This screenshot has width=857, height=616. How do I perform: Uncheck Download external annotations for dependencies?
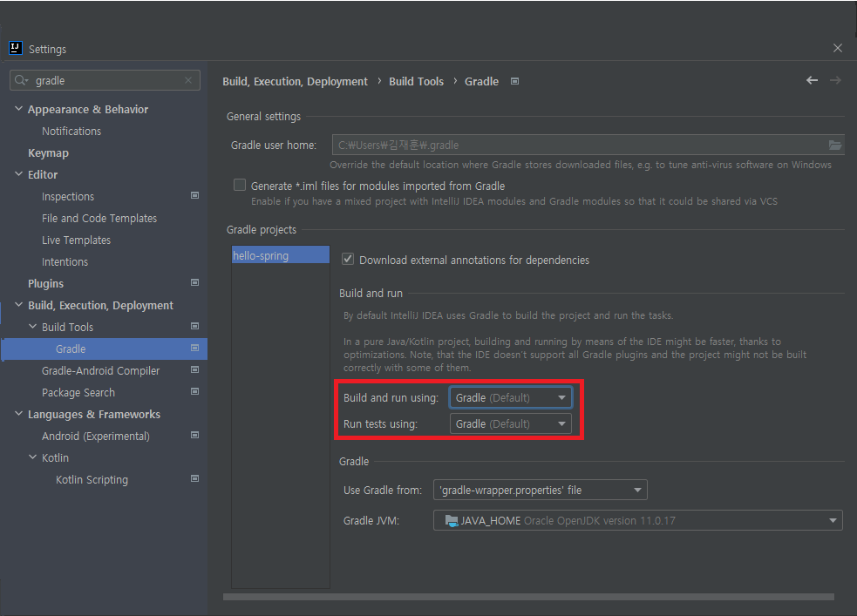[348, 259]
